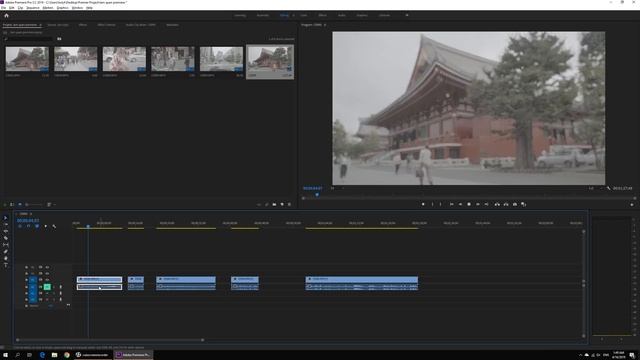Toggle solo on audio track A1
Screen dimensions: 640x360
(x=54, y=287)
